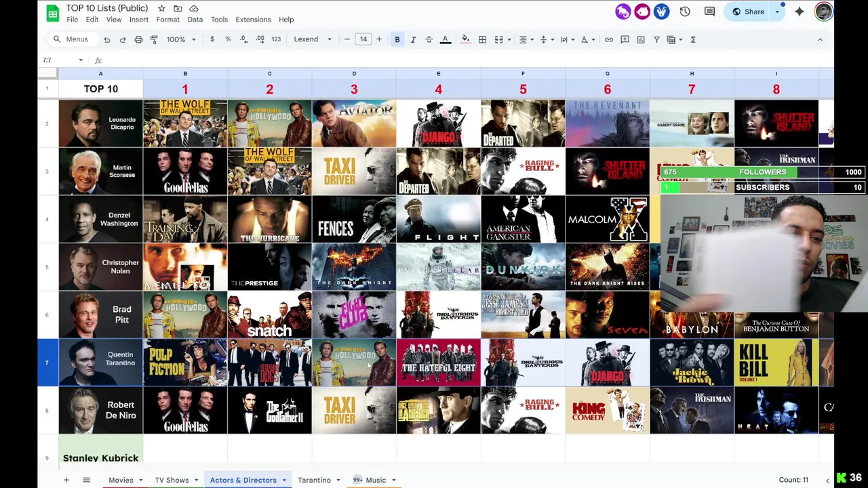Screen dimensions: 868x488
Task: Format as currency with dollar icon
Action: 212,39
